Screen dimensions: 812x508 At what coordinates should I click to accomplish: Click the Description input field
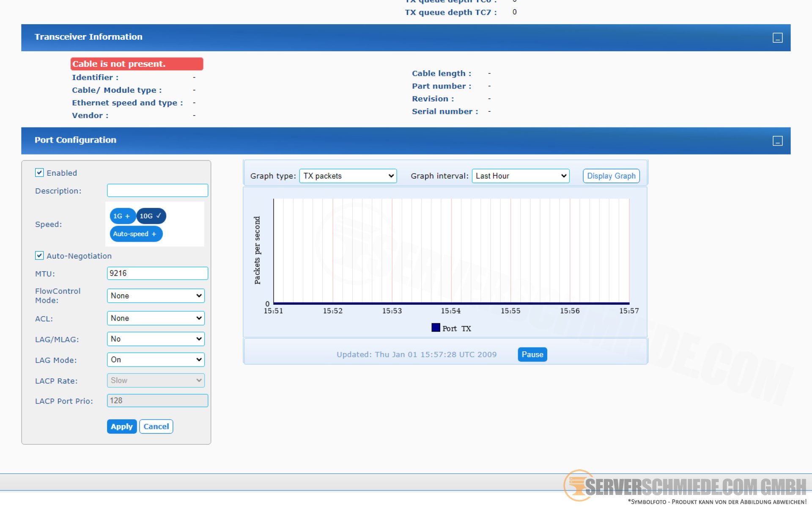pos(157,190)
